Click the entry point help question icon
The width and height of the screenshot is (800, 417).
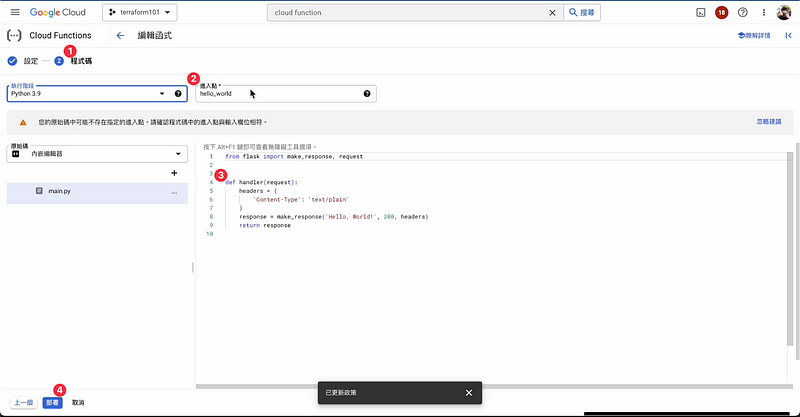(367, 93)
